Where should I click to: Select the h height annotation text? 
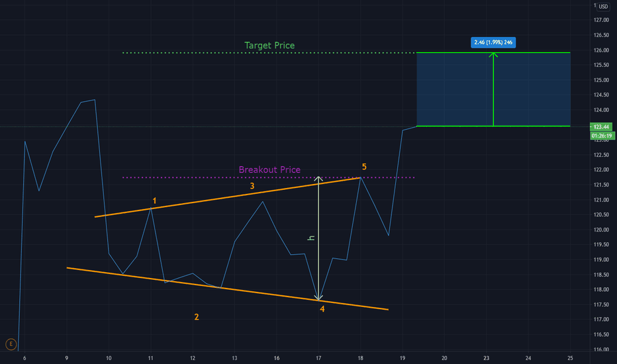(x=311, y=238)
